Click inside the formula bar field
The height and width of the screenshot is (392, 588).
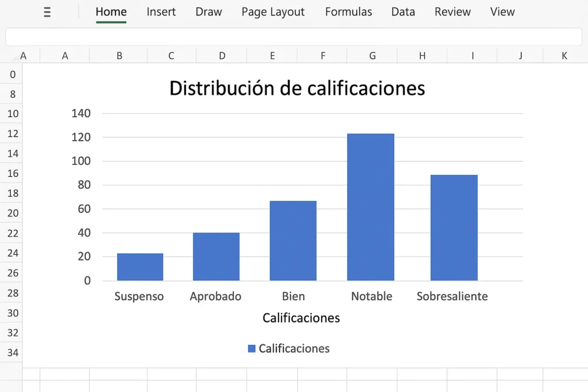pyautogui.click(x=293, y=37)
